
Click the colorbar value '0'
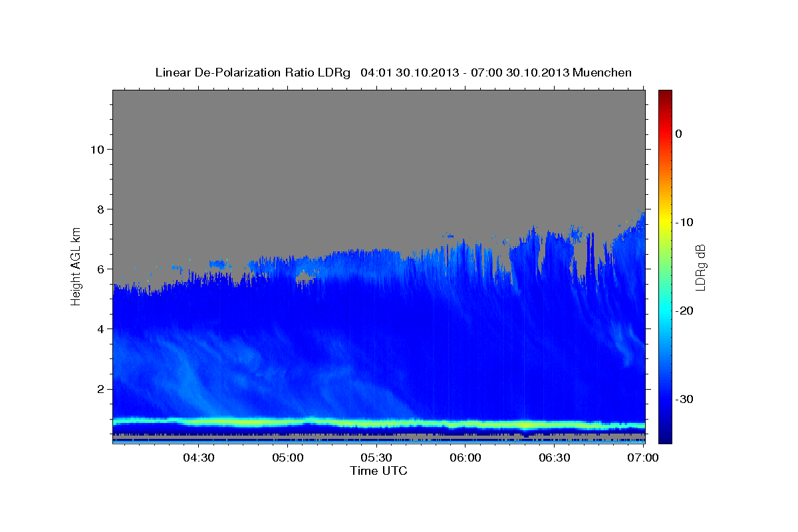[x=679, y=134]
